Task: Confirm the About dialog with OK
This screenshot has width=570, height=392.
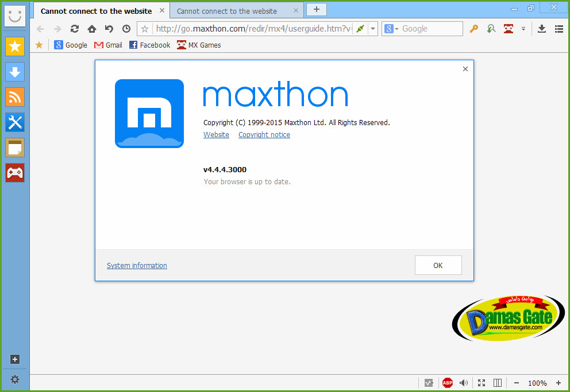Action: (438, 265)
